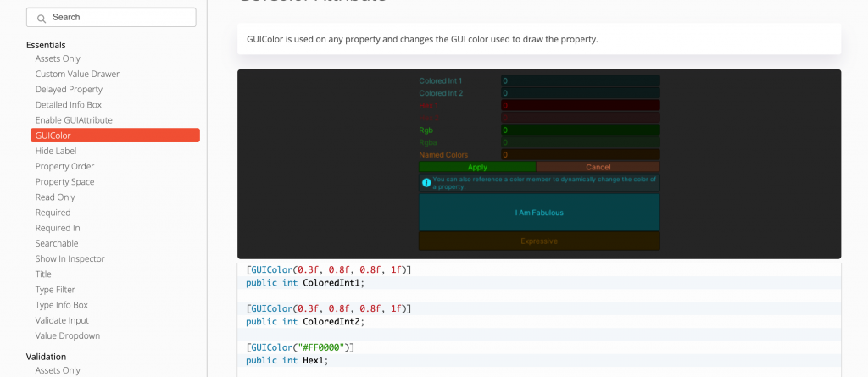
Task: Open the Enable GUIAttribute page
Action: [74, 120]
